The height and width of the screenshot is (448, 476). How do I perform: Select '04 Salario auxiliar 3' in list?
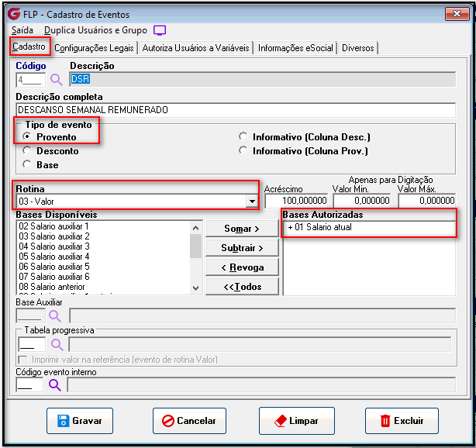pos(54,246)
